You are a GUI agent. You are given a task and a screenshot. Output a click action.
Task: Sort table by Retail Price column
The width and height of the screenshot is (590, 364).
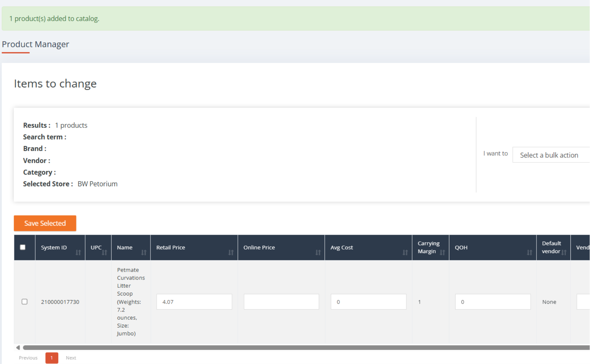tap(231, 252)
